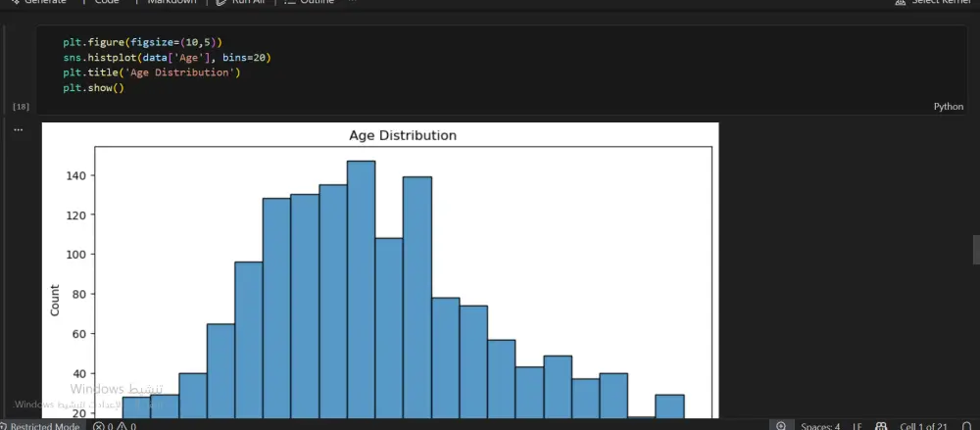Open the notebook Outline from the toolbar
Screen dimensions: 980x430
point(309,2)
